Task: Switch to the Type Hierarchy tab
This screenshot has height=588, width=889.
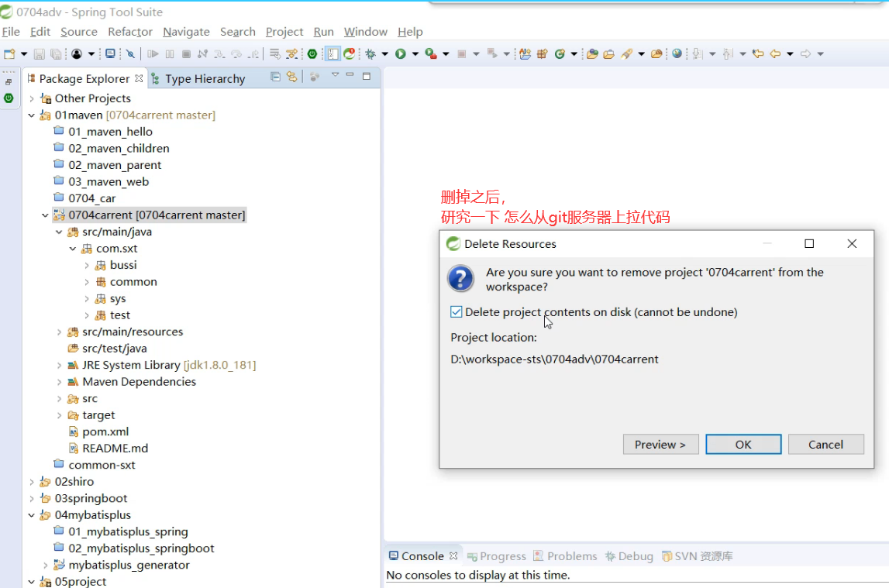Action: click(198, 79)
